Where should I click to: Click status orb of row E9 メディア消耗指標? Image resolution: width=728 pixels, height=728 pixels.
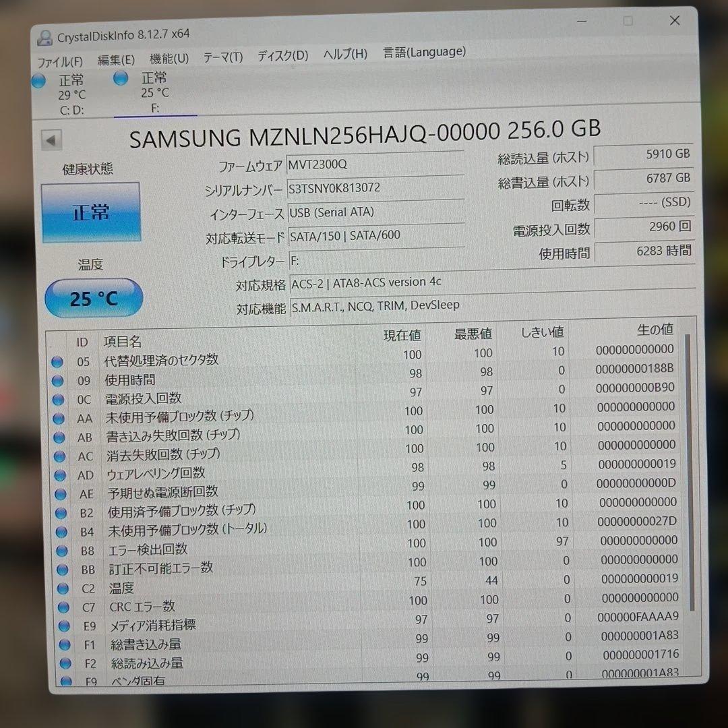64,626
